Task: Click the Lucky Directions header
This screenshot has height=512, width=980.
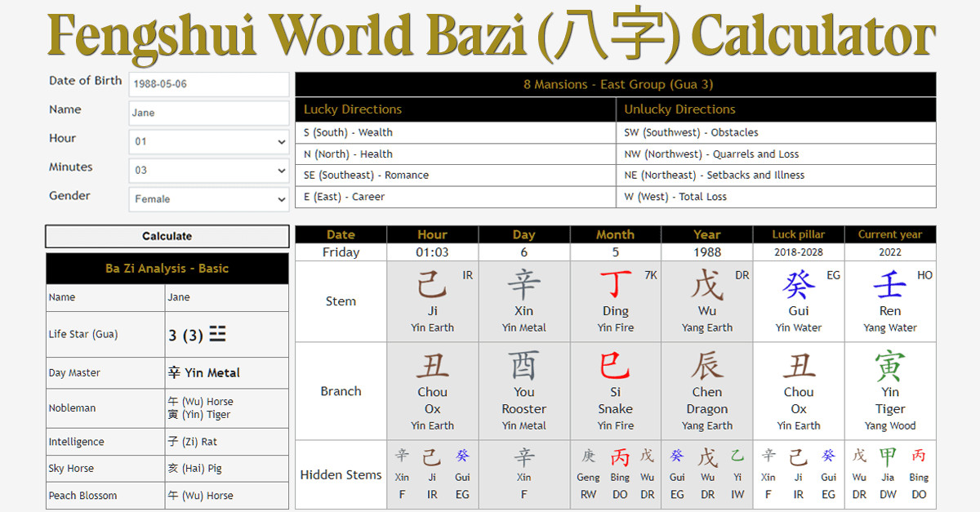Action: tap(353, 109)
